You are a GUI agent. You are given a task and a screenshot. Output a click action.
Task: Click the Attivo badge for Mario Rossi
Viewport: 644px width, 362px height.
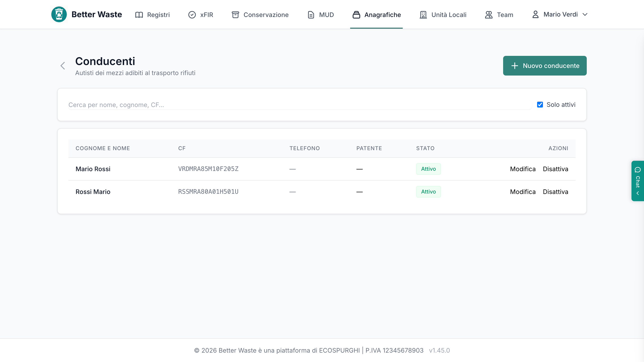(428, 169)
